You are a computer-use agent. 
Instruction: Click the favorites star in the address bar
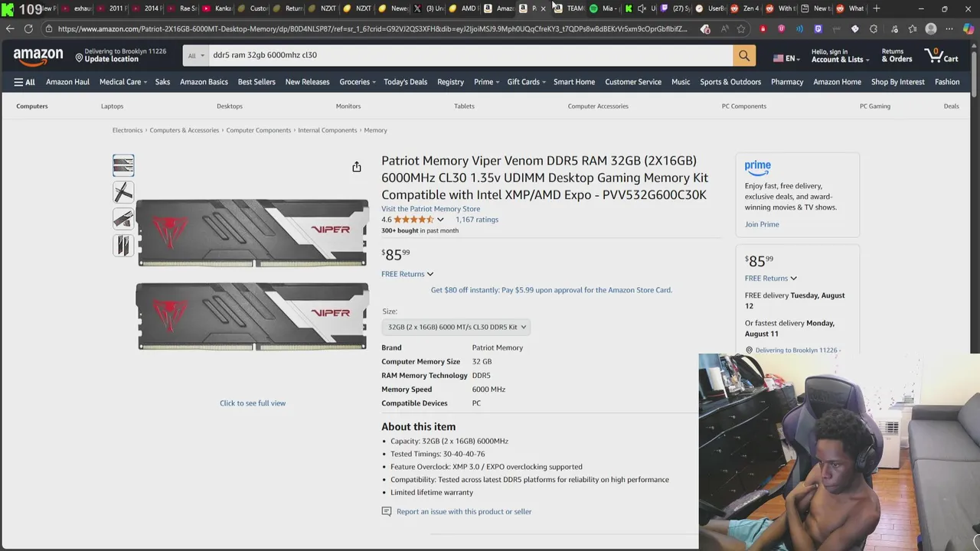click(741, 29)
